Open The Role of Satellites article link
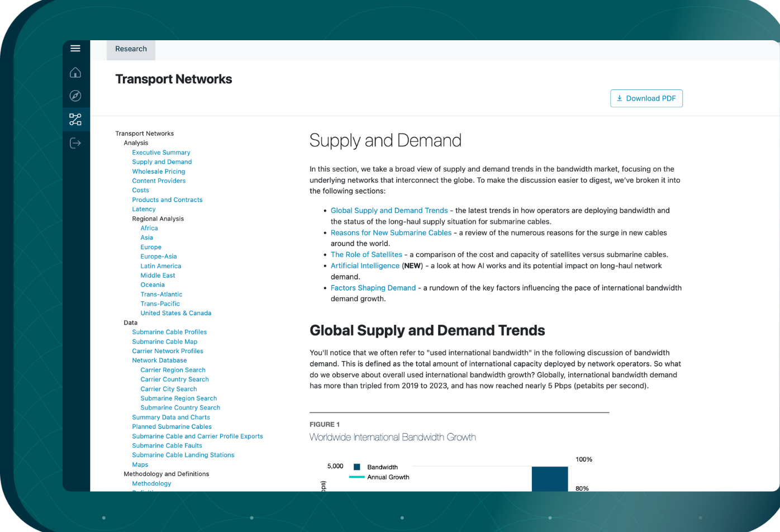This screenshot has height=532, width=780. (x=366, y=254)
